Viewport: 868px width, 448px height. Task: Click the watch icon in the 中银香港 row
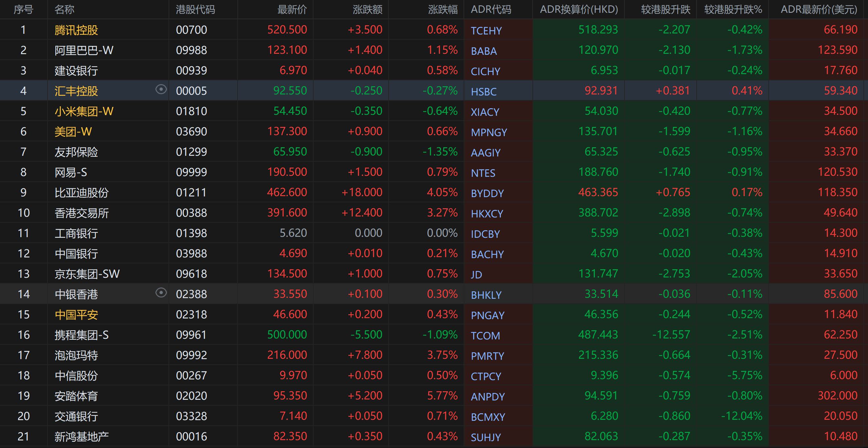coord(161,293)
